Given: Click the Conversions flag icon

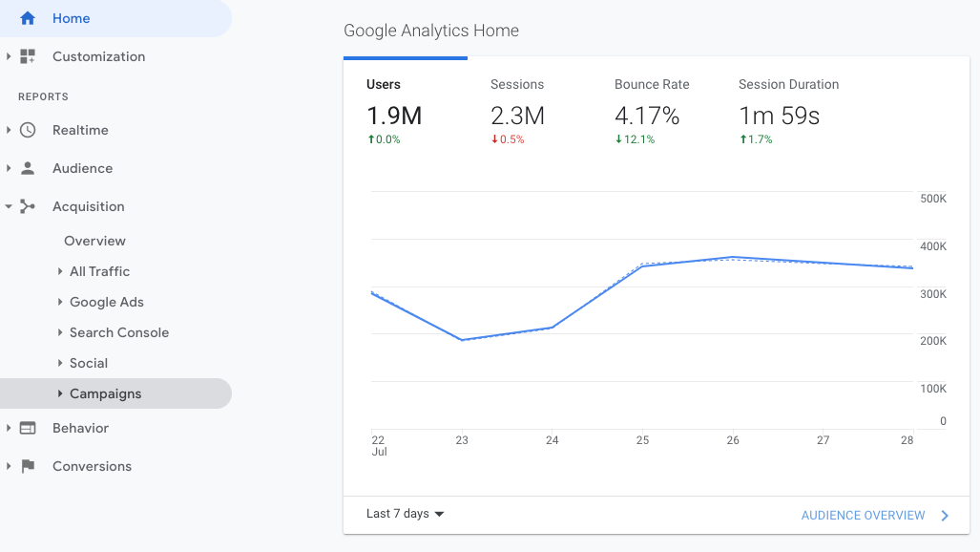Looking at the screenshot, I should tap(28, 466).
